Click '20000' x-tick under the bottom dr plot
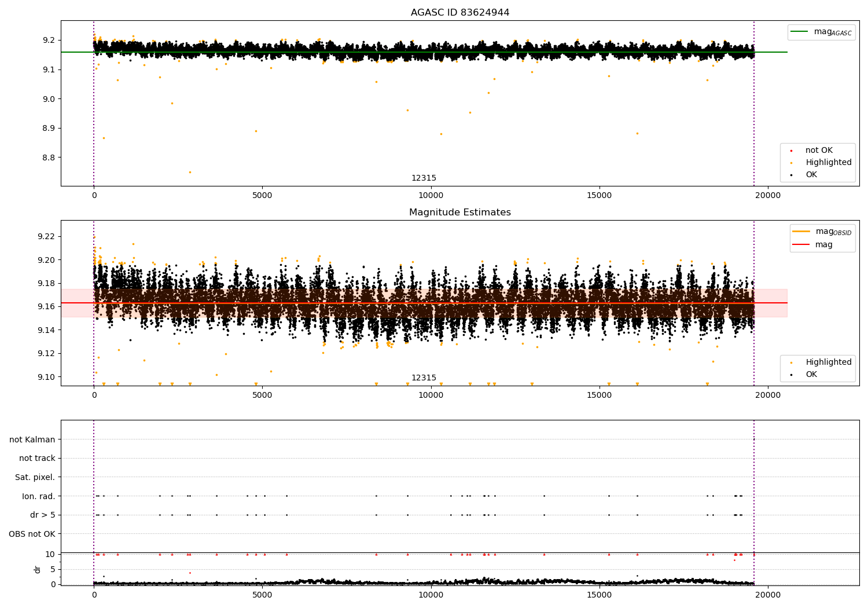The image size is (868, 608). (768, 595)
